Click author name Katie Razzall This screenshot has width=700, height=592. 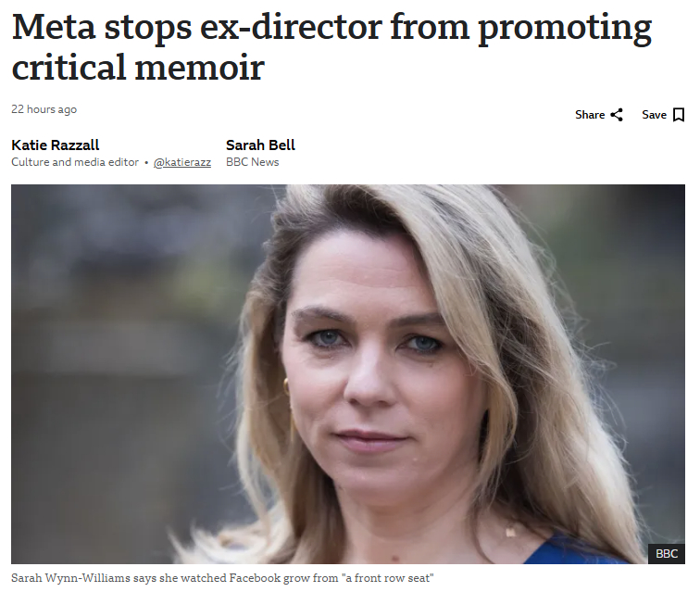(56, 145)
